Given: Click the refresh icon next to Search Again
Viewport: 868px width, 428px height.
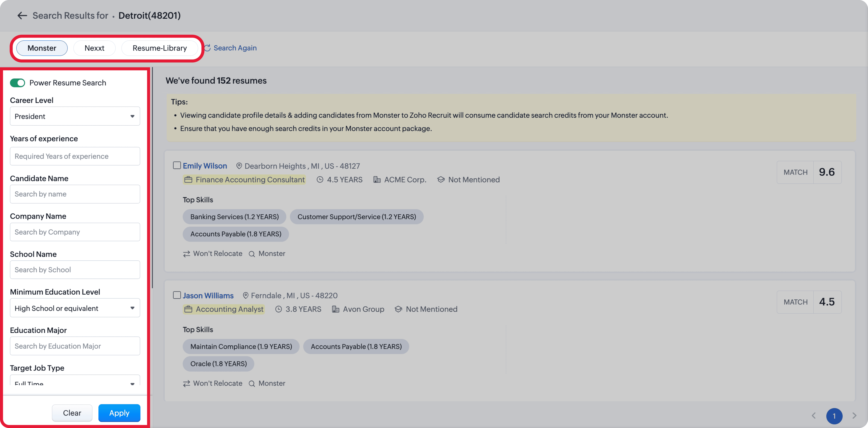Looking at the screenshot, I should [207, 48].
